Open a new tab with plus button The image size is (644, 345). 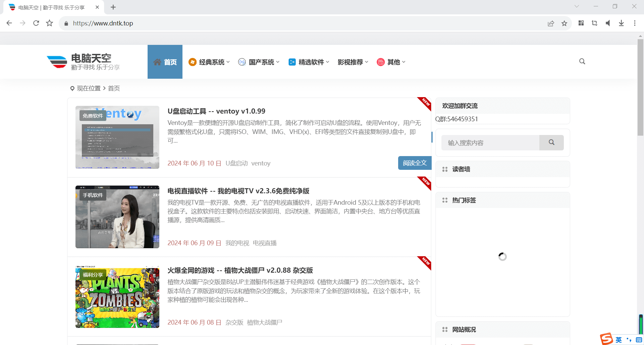click(113, 7)
